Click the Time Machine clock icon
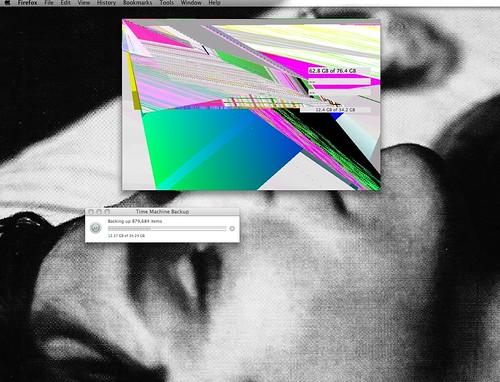Screen dimensions: 500x382 96,228
